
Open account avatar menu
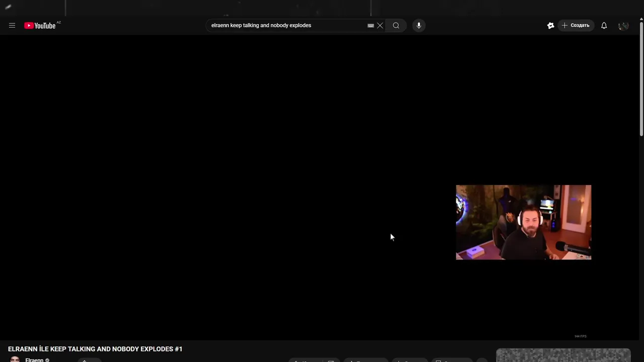coord(623,26)
